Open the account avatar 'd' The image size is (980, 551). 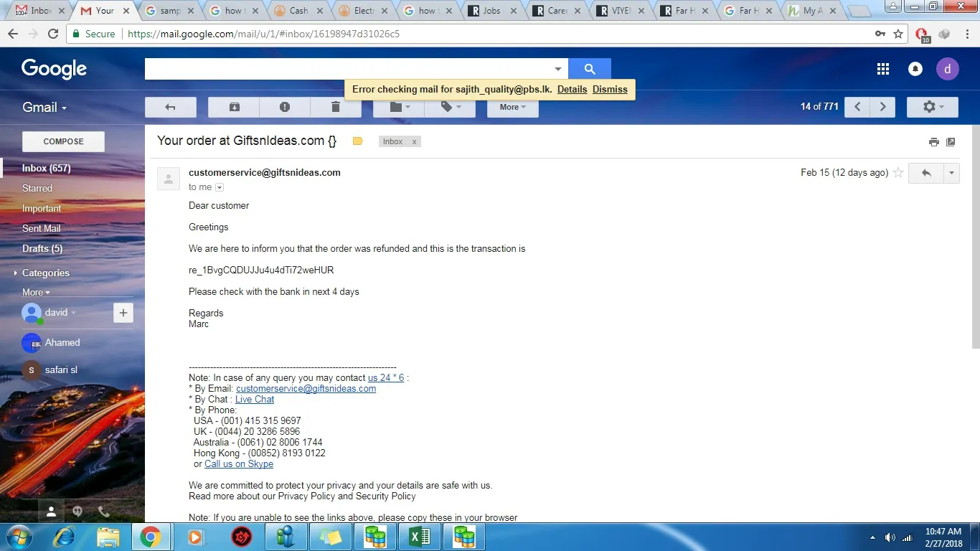point(948,69)
